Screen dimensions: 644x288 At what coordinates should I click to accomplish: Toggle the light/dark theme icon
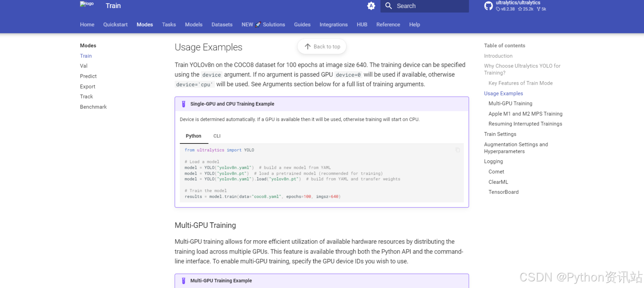click(371, 6)
